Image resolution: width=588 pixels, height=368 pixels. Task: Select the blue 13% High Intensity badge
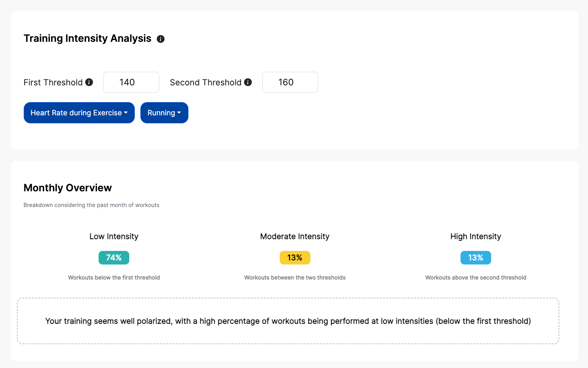click(475, 258)
